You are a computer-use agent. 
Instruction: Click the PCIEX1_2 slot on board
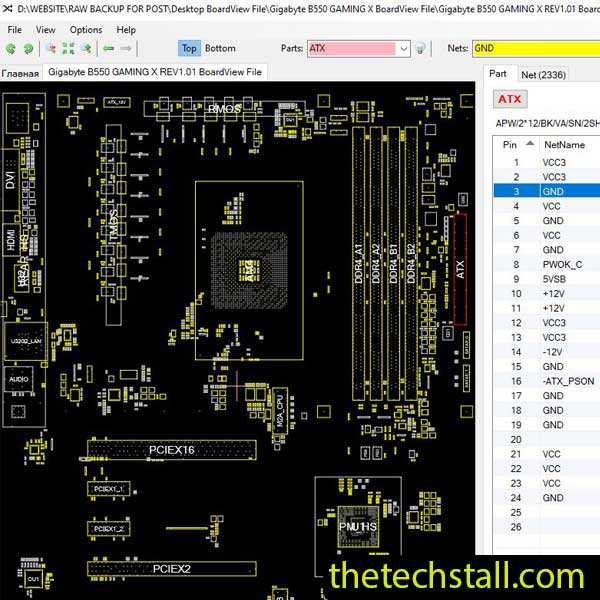pyautogui.click(x=109, y=528)
